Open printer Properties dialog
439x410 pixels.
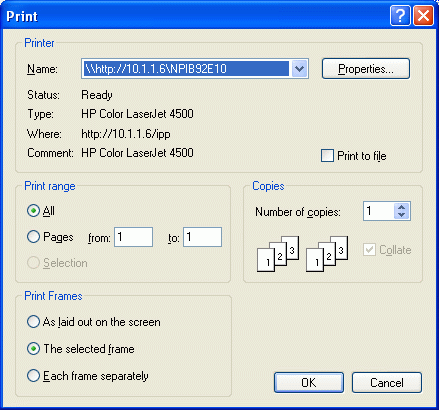366,69
